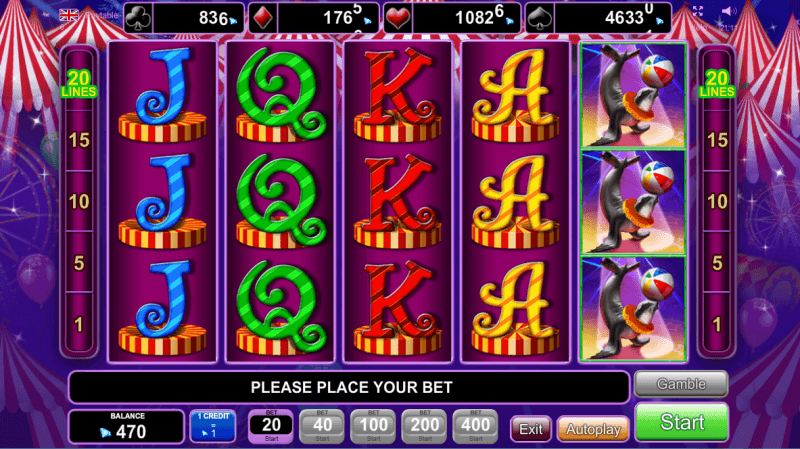Viewport: 800px width, 449px height.
Task: Click the UK flag language icon
Action: pyautogui.click(x=69, y=14)
